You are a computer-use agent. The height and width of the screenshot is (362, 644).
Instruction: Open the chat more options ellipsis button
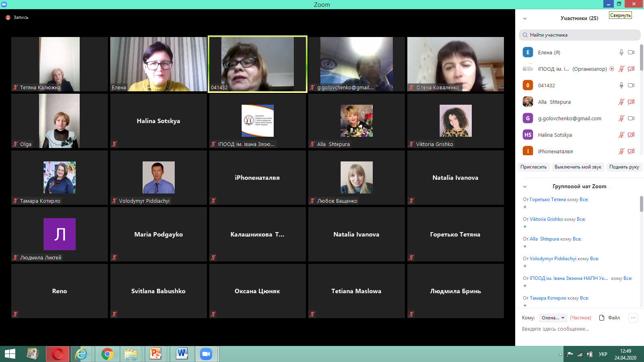point(633,318)
